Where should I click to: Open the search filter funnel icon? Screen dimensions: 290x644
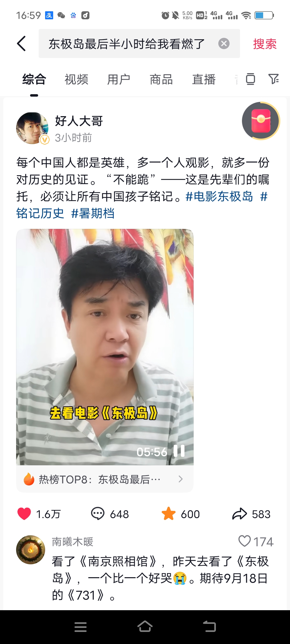coord(274,79)
